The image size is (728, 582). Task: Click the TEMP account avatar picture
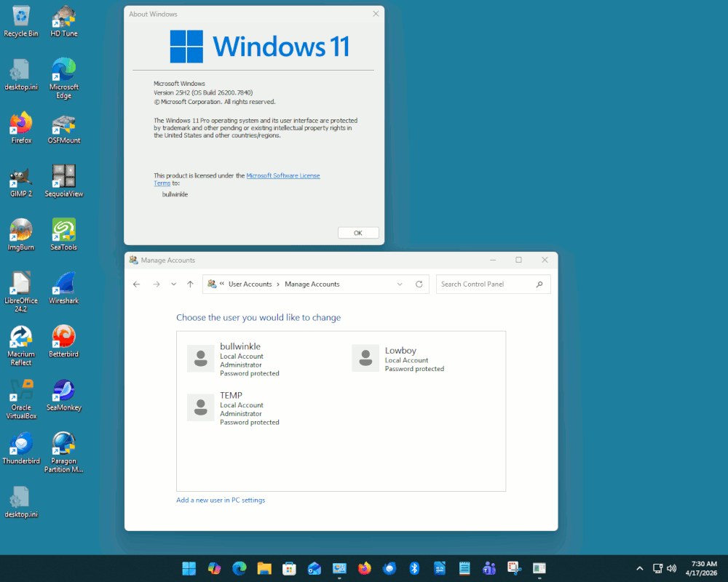tap(201, 407)
